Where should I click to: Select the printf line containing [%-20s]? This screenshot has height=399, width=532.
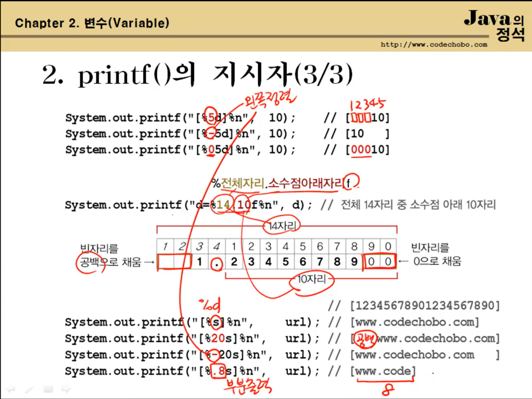(x=193, y=355)
